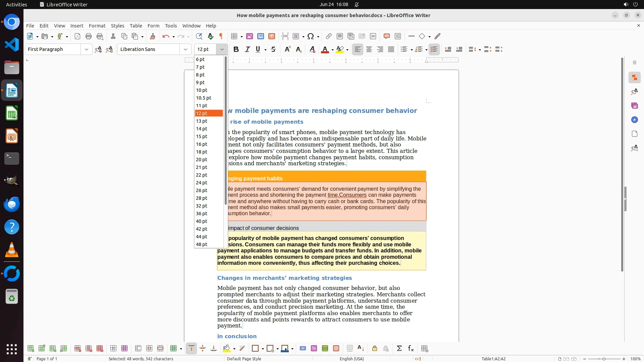Click the Center Horizontally alignment button
The height and width of the screenshot is (362, 644).
click(369, 49)
